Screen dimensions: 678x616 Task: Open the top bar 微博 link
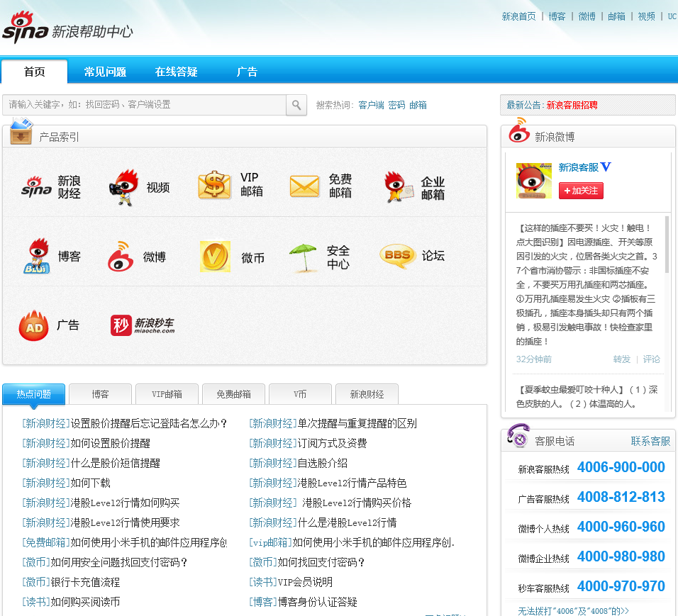pyautogui.click(x=587, y=16)
